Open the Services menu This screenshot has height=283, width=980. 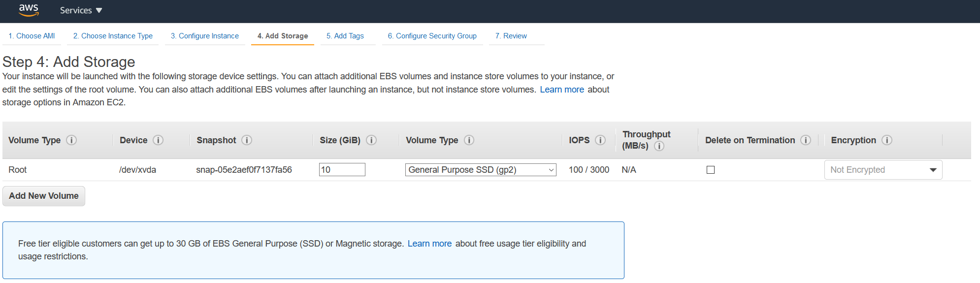pyautogui.click(x=81, y=10)
